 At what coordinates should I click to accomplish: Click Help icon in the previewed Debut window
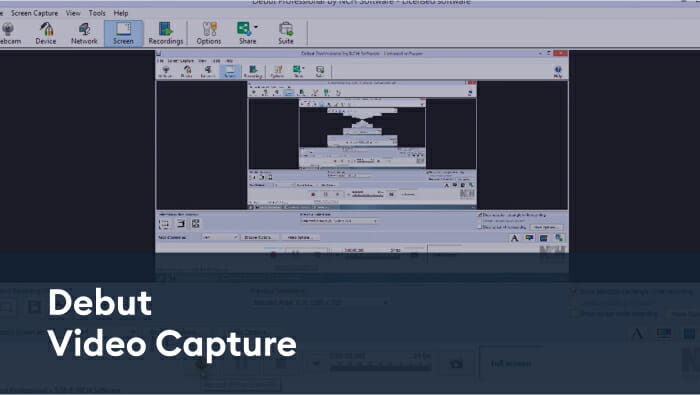point(558,71)
